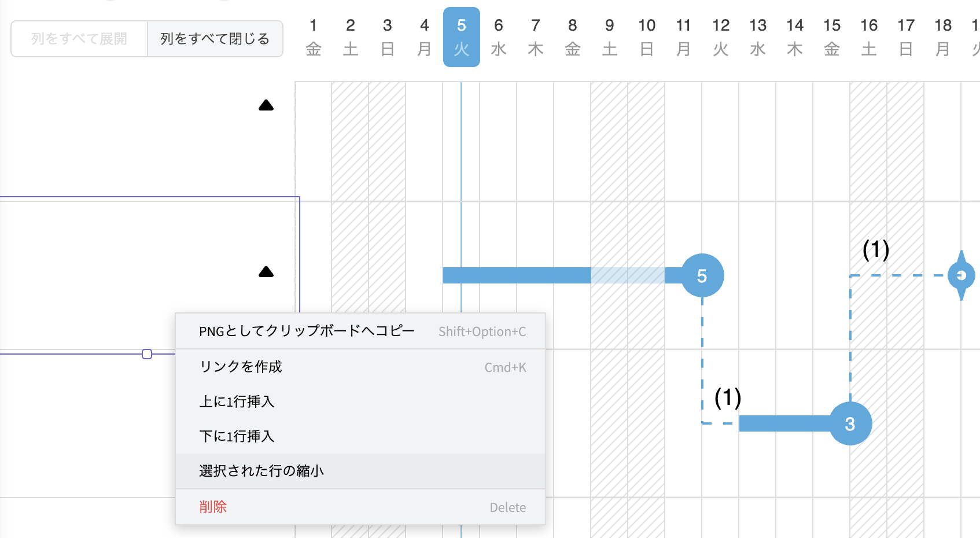Collapse the top row using the triangle arrow
Viewport: 980px width, 538px height.
(266, 105)
